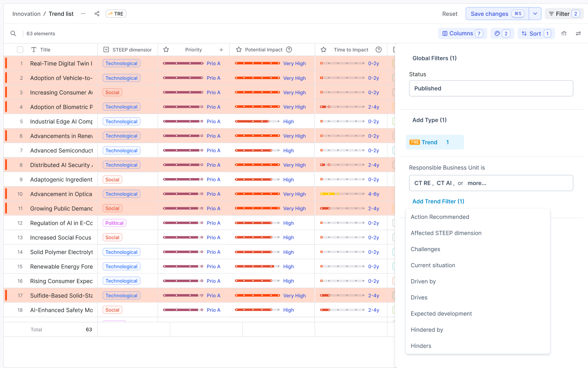Open Responsible Business Unit selector field

click(x=491, y=183)
